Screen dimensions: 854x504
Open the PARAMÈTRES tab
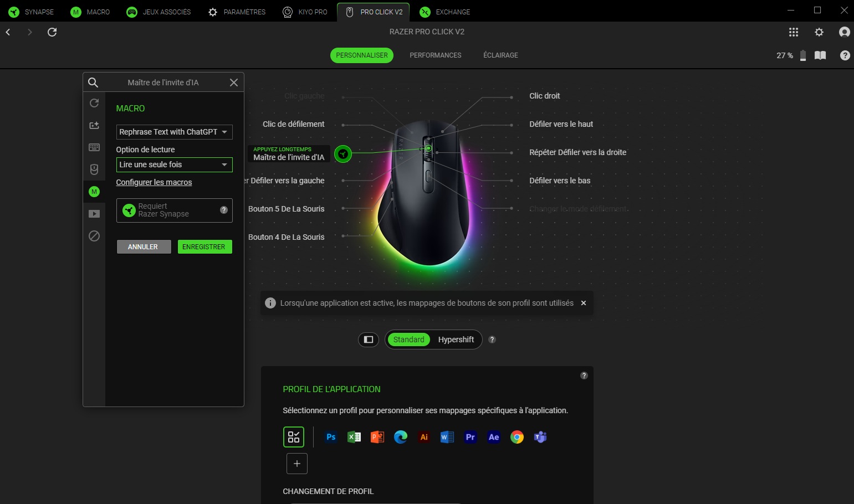(237, 12)
